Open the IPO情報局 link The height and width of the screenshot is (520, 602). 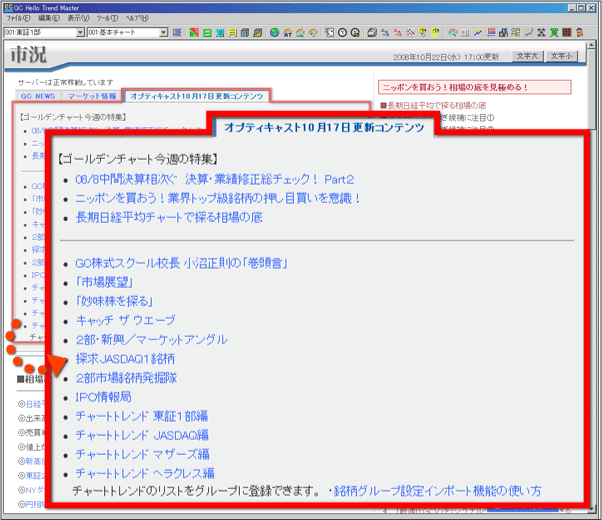(x=103, y=397)
